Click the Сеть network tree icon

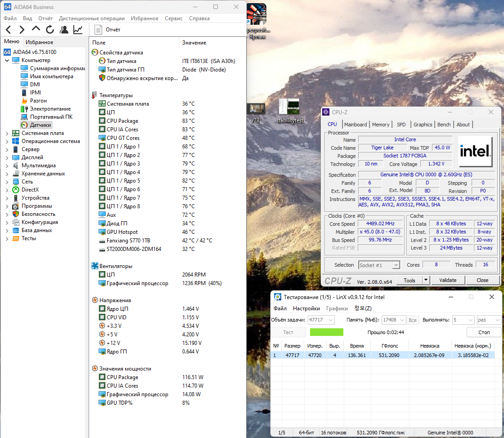click(16, 182)
